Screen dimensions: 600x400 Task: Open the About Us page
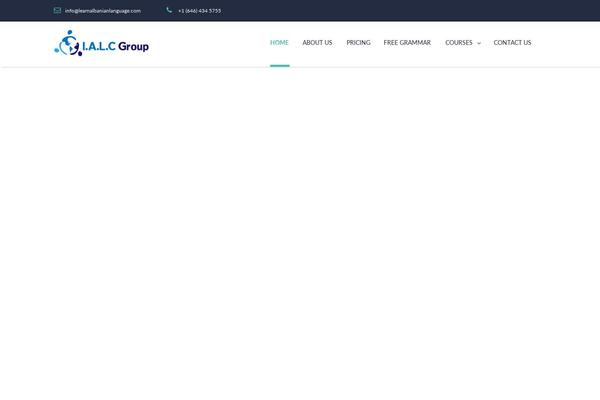pos(317,42)
